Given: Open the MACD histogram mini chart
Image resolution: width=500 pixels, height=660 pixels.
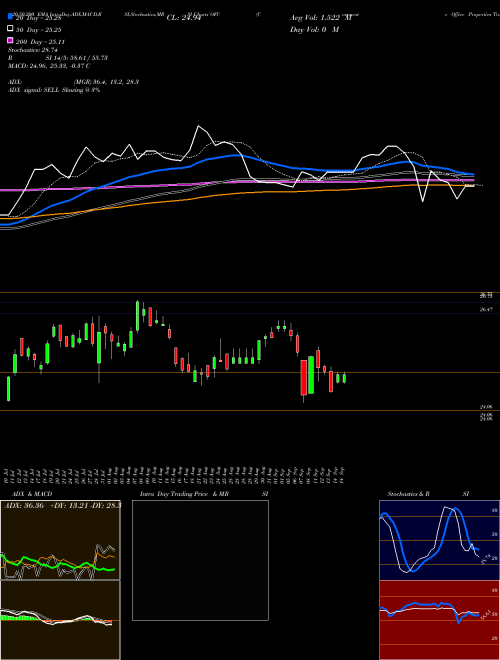Looking at the screenshot, I should tap(60, 620).
